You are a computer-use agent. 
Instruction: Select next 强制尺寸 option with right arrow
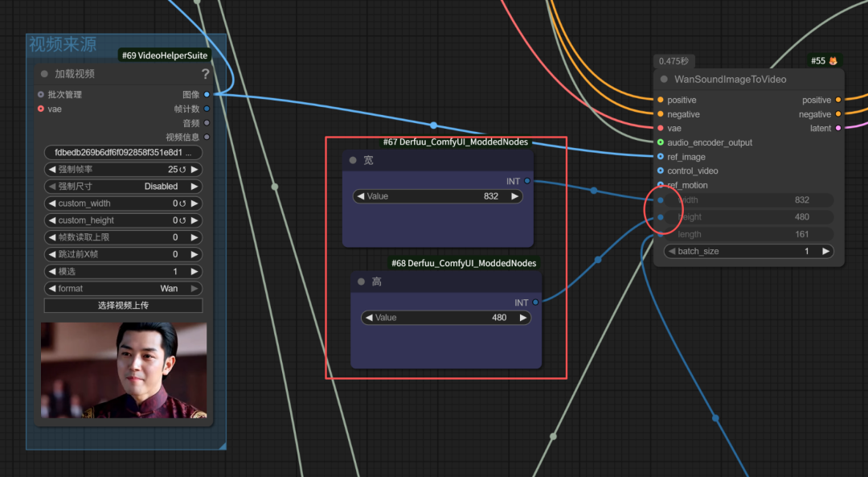pyautogui.click(x=194, y=186)
